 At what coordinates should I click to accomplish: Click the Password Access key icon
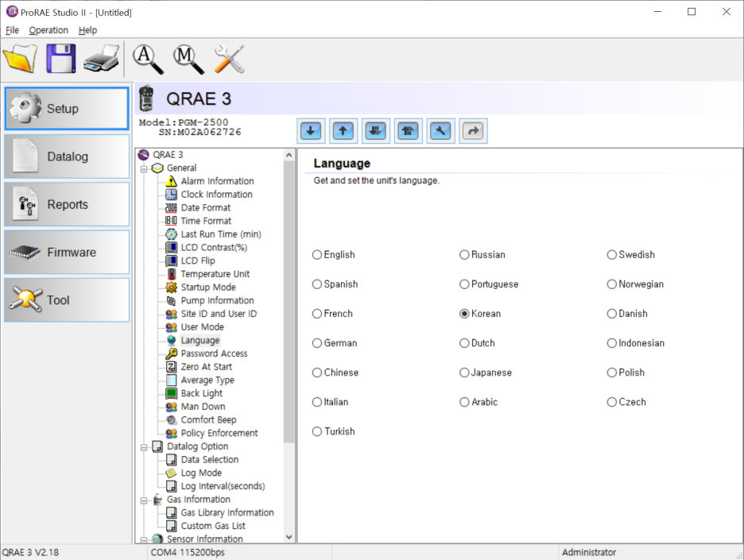[x=171, y=353]
